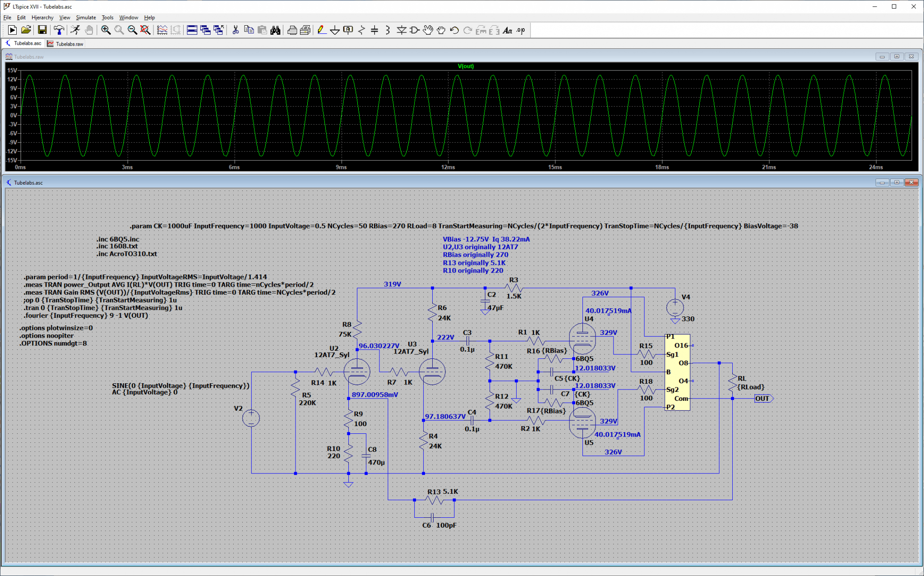Open the Window menu
924x576 pixels.
(129, 18)
